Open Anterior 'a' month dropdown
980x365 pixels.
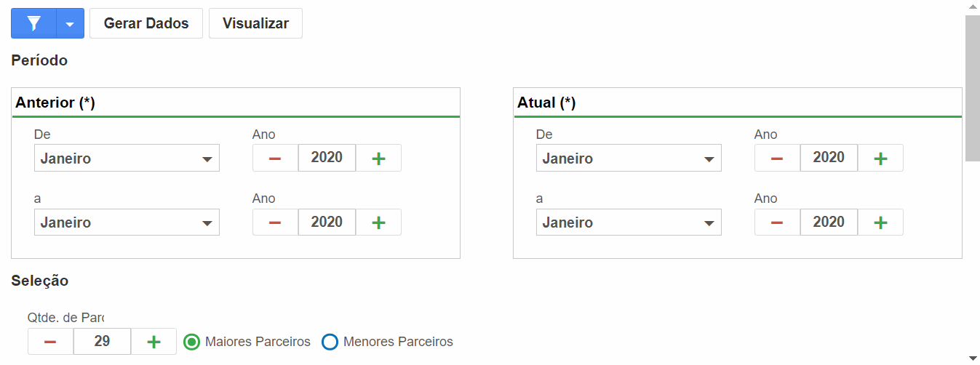127,222
